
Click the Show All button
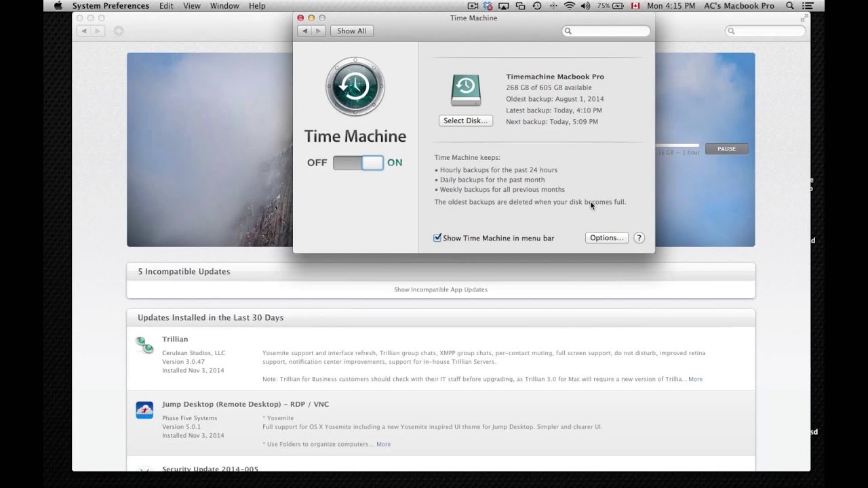tap(351, 31)
